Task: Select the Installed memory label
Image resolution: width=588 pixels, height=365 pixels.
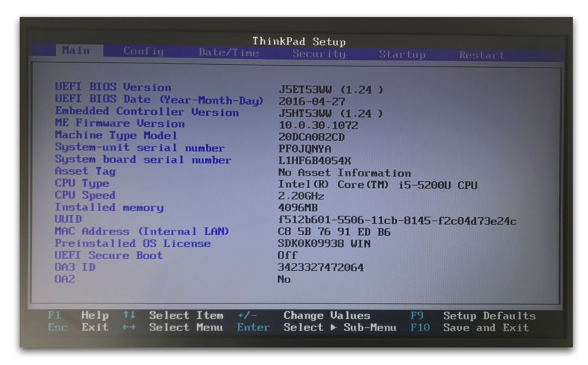Action: (x=109, y=207)
